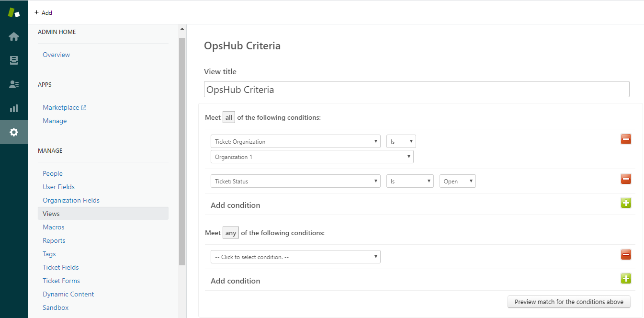Viewport: 644px width, 318px height.
Task: Open the Organization 1 value dropdown
Action: [x=312, y=157]
